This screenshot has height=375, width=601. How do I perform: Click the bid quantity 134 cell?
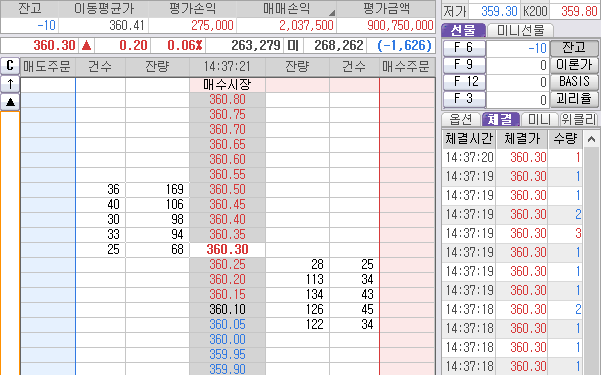click(x=297, y=294)
